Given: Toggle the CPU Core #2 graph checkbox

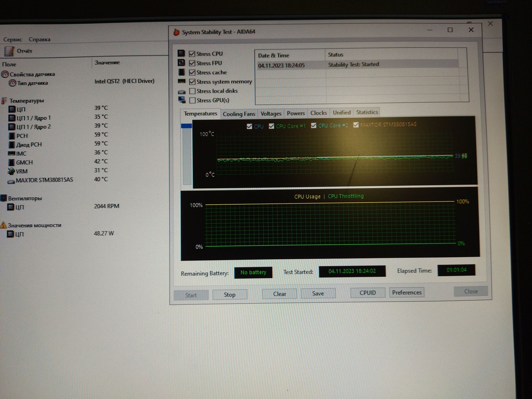Looking at the screenshot, I should [314, 125].
